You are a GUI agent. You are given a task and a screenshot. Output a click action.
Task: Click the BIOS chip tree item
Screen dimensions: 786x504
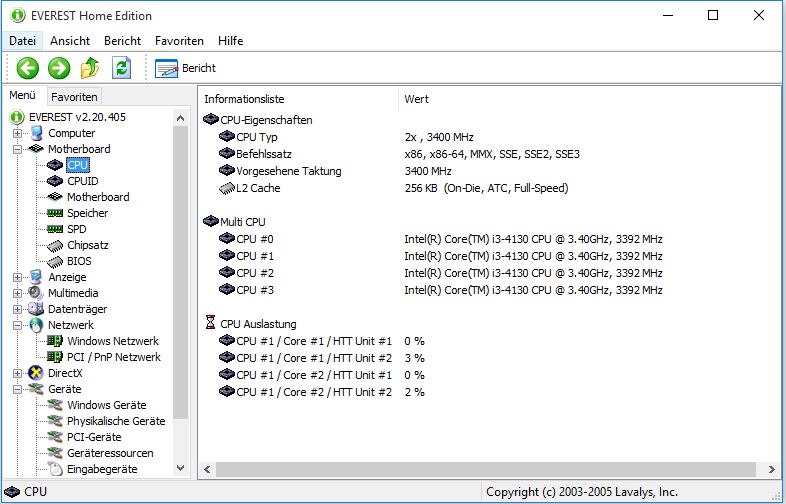79,261
